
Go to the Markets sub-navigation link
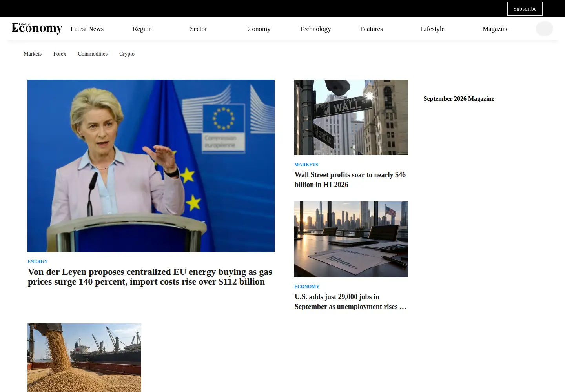[x=33, y=54]
